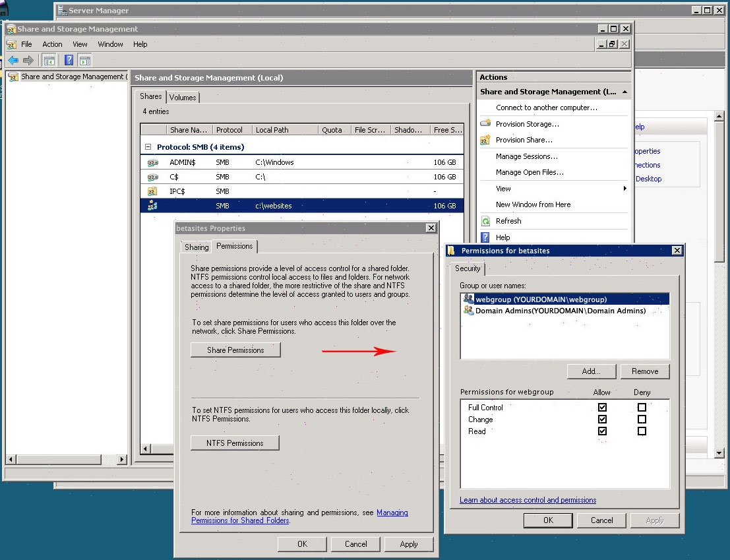Switch to the Shares tab
Image resolution: width=730 pixels, height=560 pixels.
coord(151,96)
